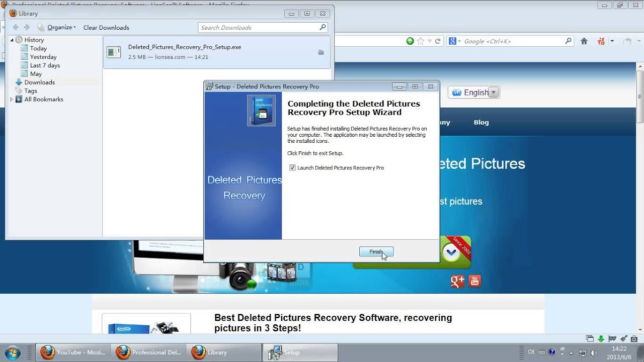644x362 pixels.
Task: Click the blue help icon in tray
Action: [x=552, y=352]
